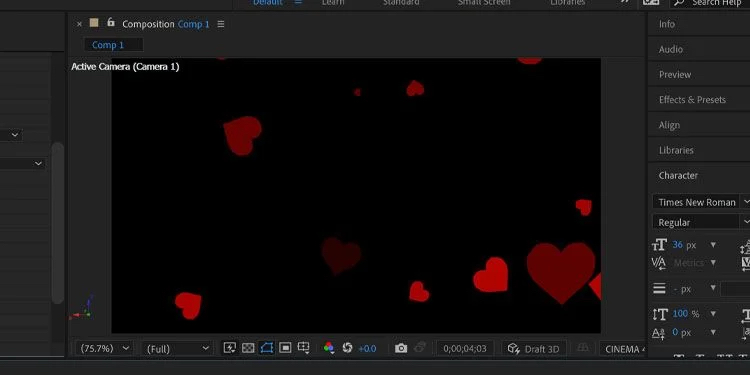Click the Active Camera (Camera 1) label

[125, 66]
